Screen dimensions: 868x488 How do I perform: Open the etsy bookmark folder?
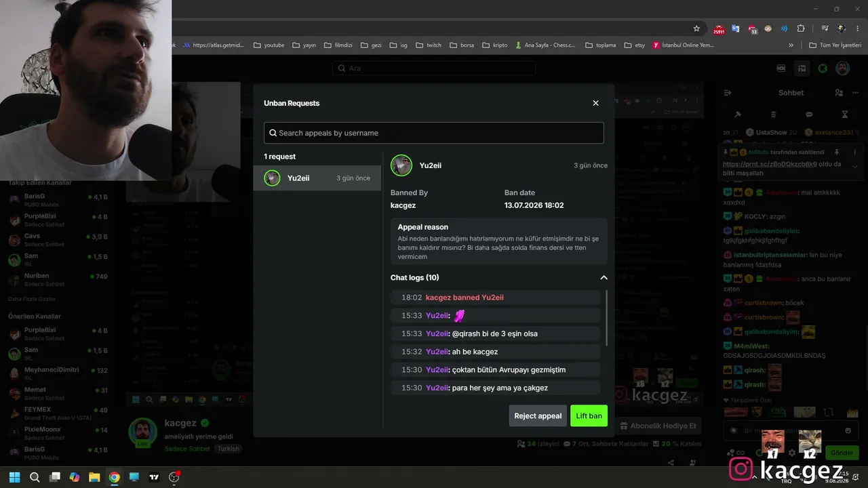point(634,45)
